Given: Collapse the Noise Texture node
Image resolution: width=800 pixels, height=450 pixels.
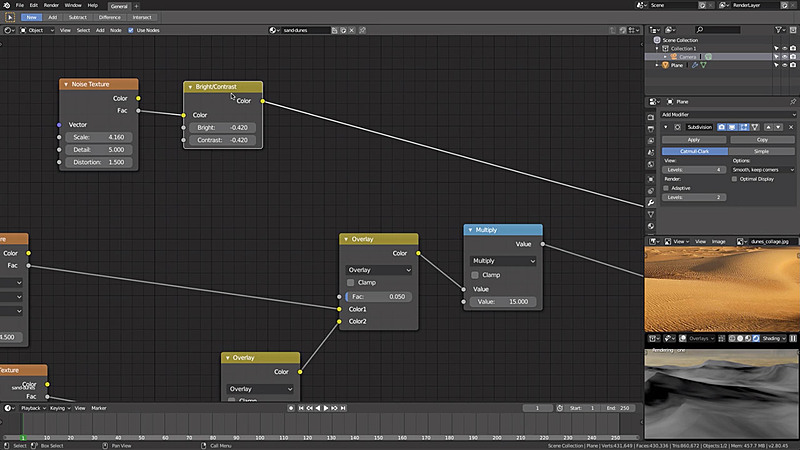Looking at the screenshot, I should click(66, 84).
